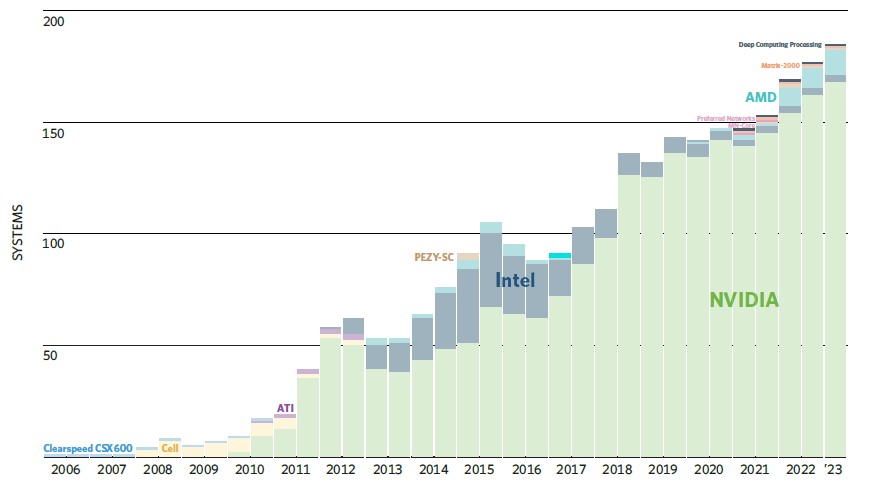Click the SYSTEMS y-axis title
The image size is (869, 491).
[x=18, y=233]
